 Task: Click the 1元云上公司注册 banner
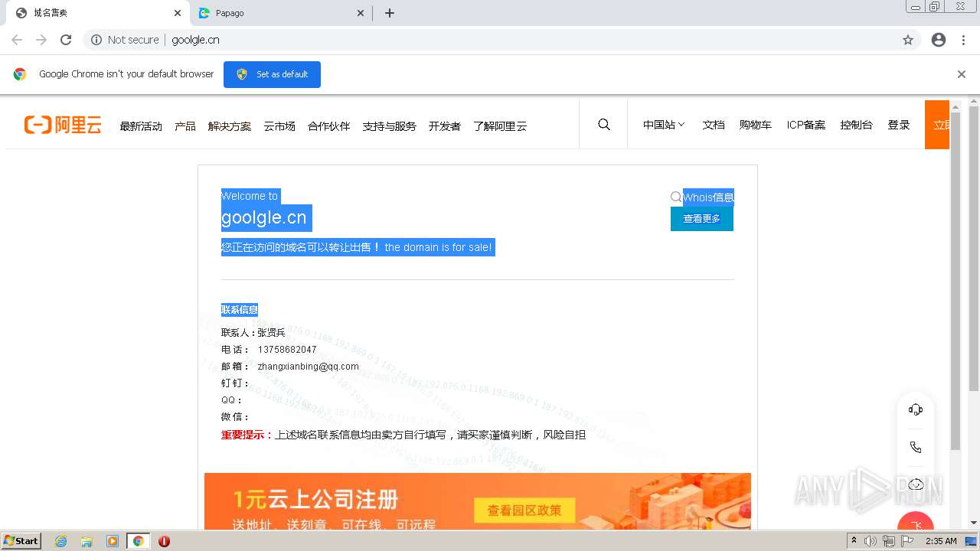coord(478,501)
